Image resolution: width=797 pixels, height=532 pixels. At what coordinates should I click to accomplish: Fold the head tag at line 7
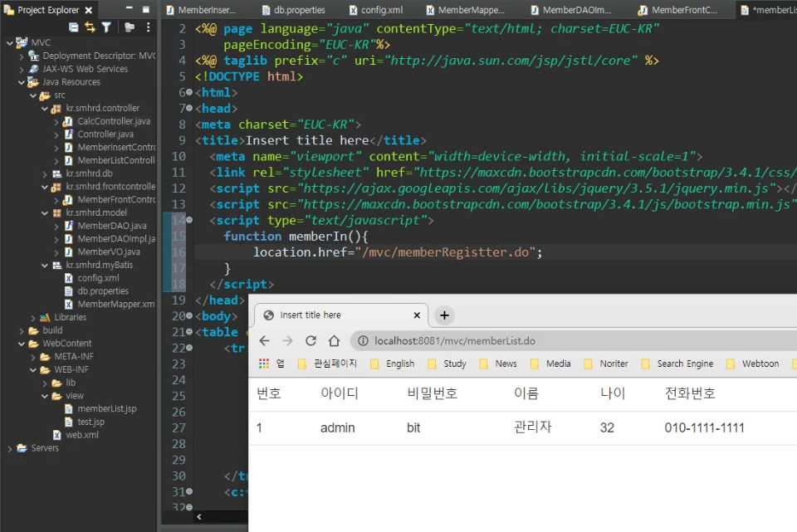click(x=189, y=108)
